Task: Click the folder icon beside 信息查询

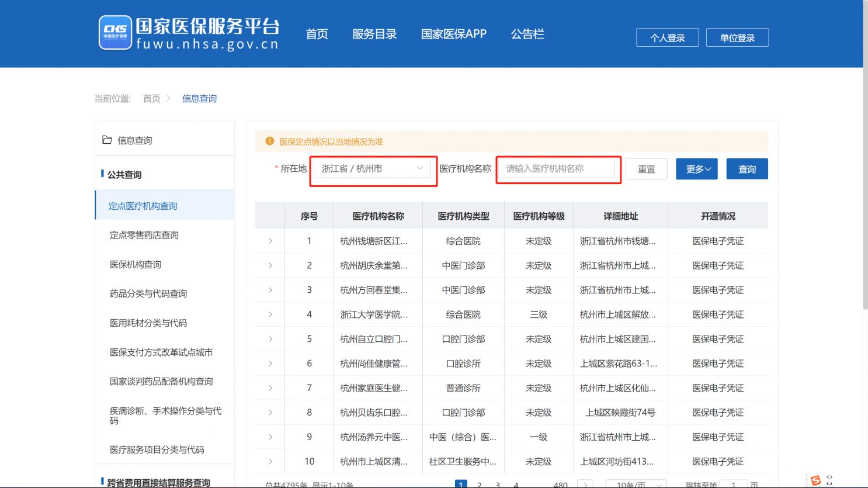Action: point(107,140)
